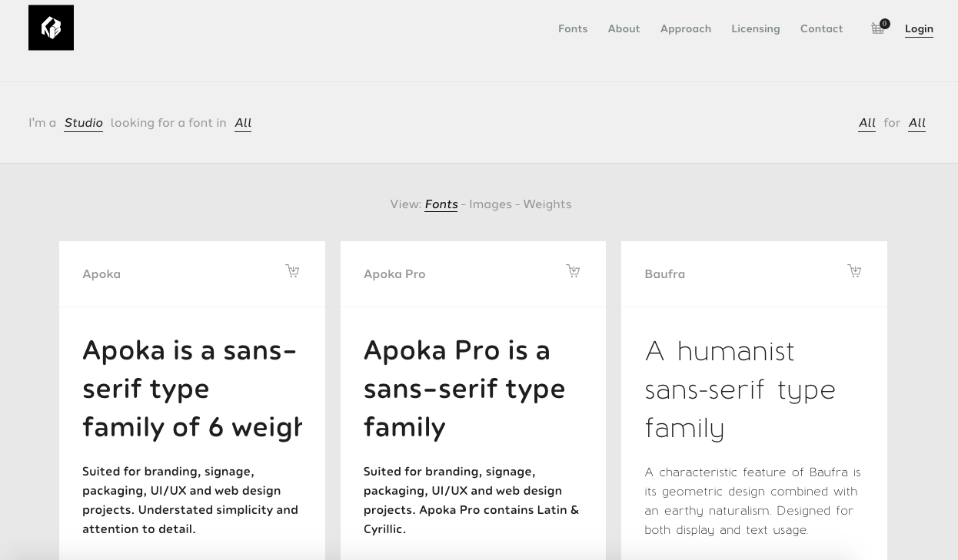
Task: Click the Baufra sample heading text
Action: (x=740, y=389)
